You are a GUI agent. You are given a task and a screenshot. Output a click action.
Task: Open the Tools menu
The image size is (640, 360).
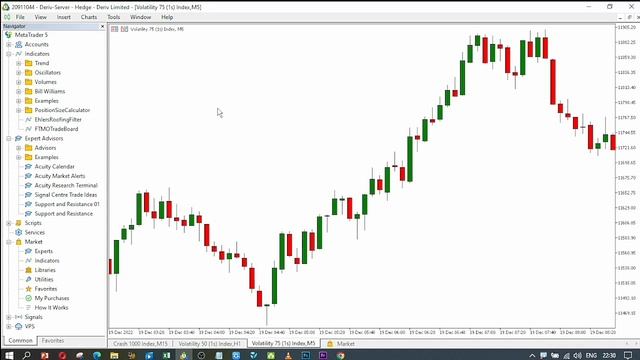tap(113, 17)
